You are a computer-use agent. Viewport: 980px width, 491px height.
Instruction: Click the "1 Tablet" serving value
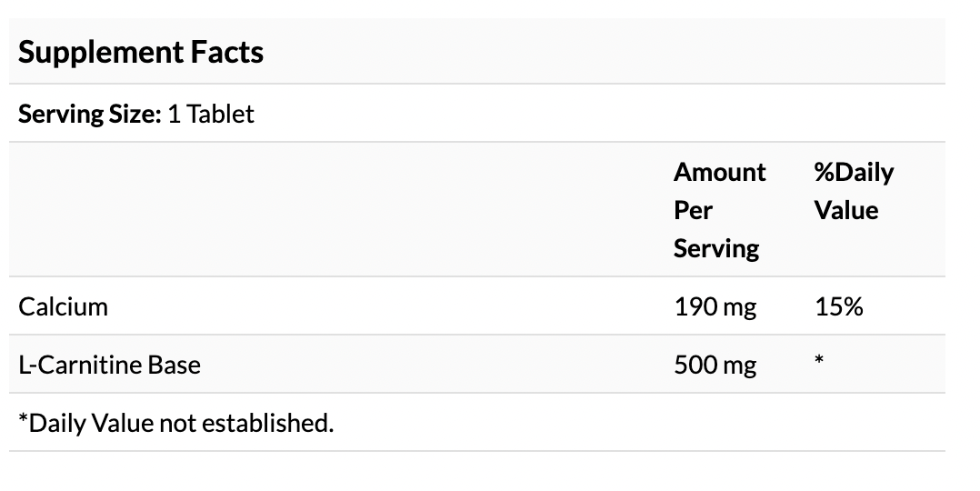(x=211, y=114)
